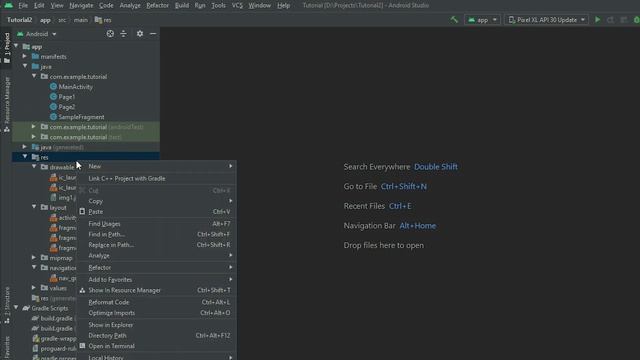The width and height of the screenshot is (640, 360).
Task: Open the Android view dropdown
Action: [x=37, y=34]
